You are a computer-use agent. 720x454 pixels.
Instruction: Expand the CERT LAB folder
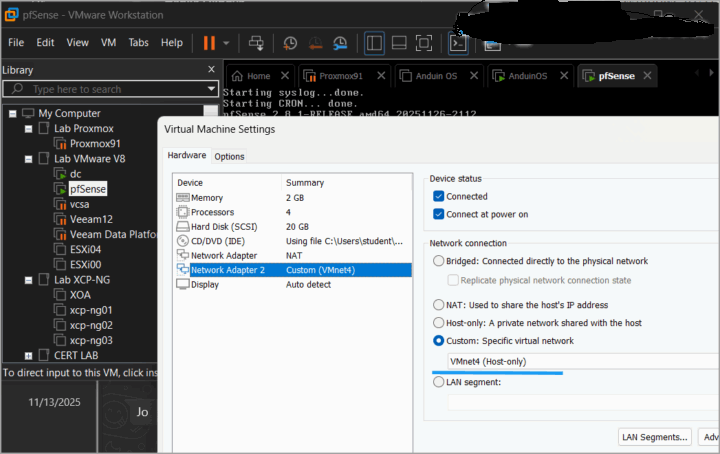pos(28,356)
